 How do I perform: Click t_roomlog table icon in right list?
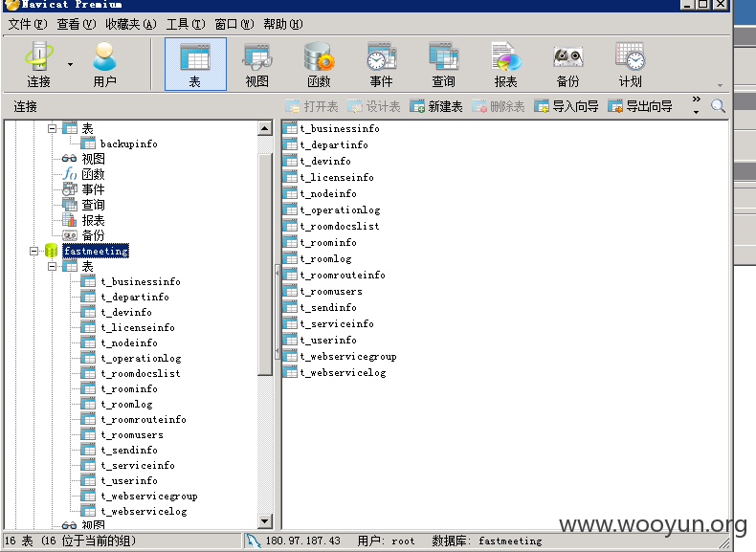tap(290, 259)
